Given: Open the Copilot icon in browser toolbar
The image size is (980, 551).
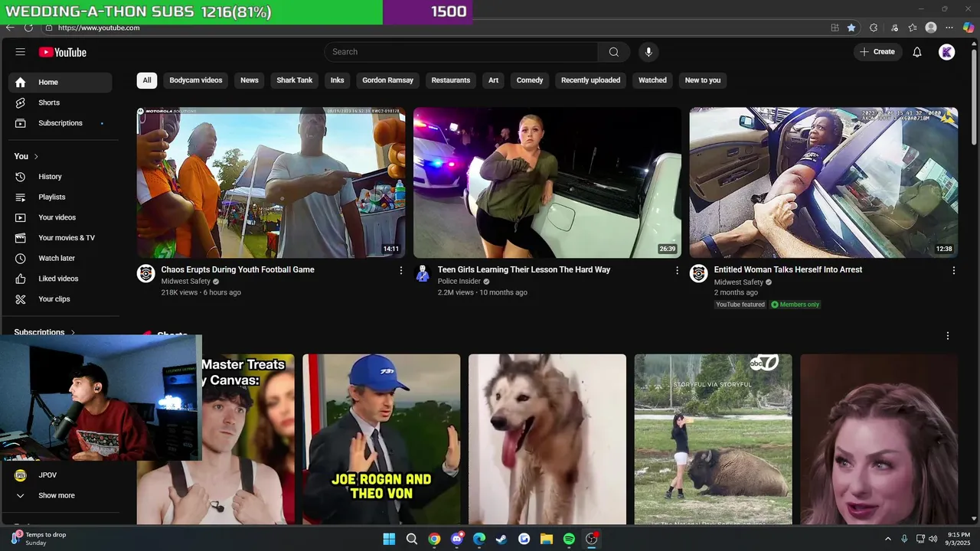Looking at the screenshot, I should click(969, 28).
